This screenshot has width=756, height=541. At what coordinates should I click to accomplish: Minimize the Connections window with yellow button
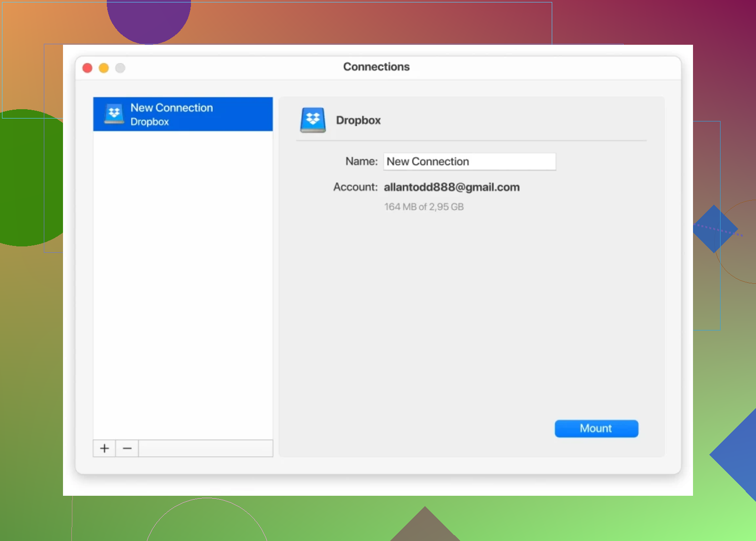[104, 68]
